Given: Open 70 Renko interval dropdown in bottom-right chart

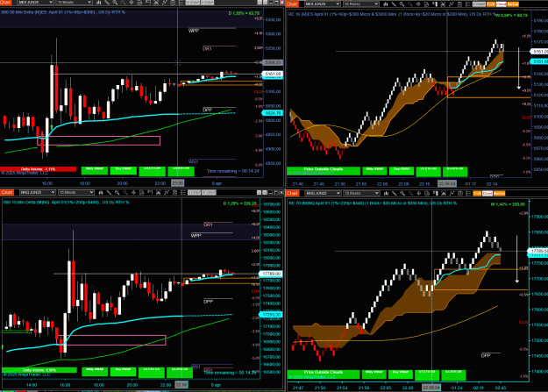Looking at the screenshot, I should coord(361,194).
